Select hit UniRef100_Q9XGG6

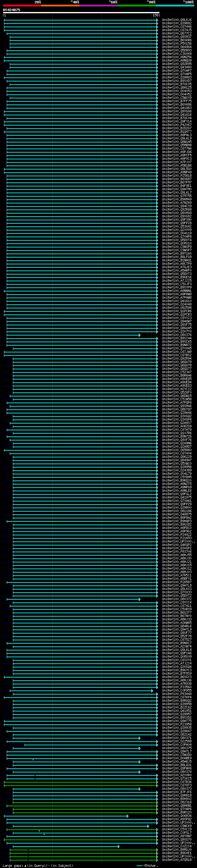[176, 111]
